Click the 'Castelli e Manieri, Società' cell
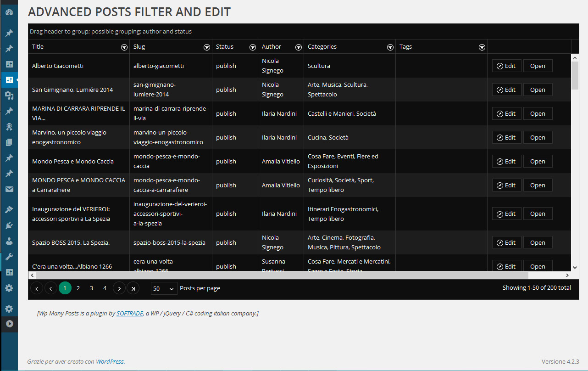 (349, 113)
